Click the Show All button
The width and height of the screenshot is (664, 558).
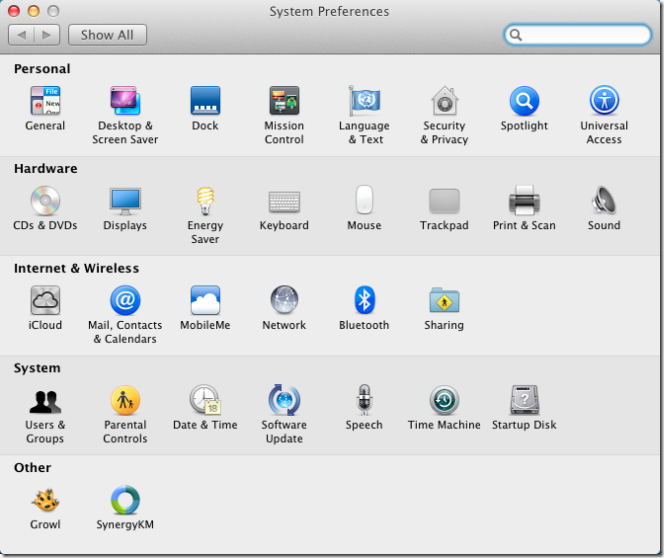(107, 35)
